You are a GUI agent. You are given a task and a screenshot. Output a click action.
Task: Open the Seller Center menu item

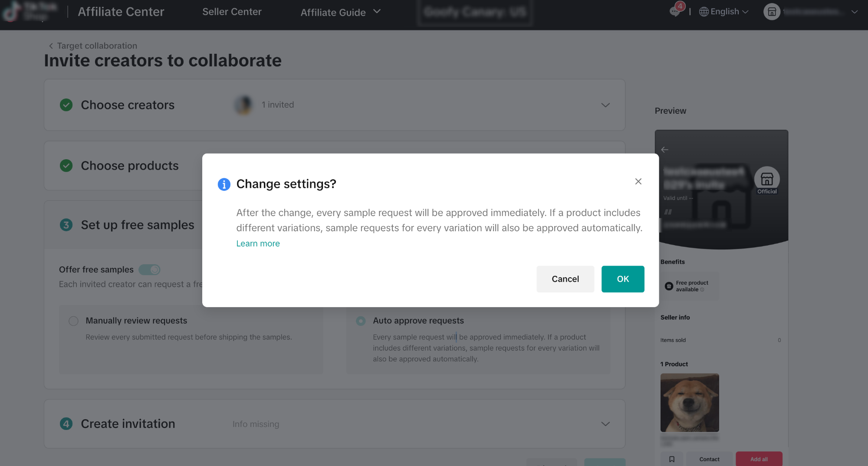[x=232, y=12]
